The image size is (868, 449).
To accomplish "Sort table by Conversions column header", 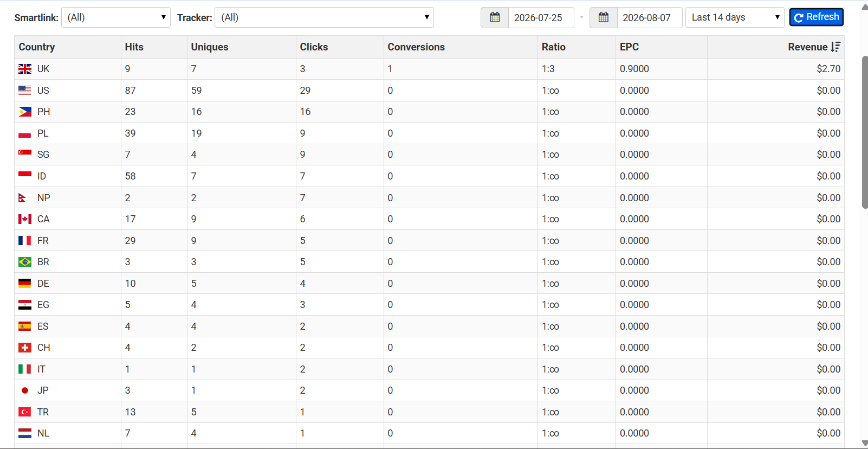I will [x=416, y=47].
